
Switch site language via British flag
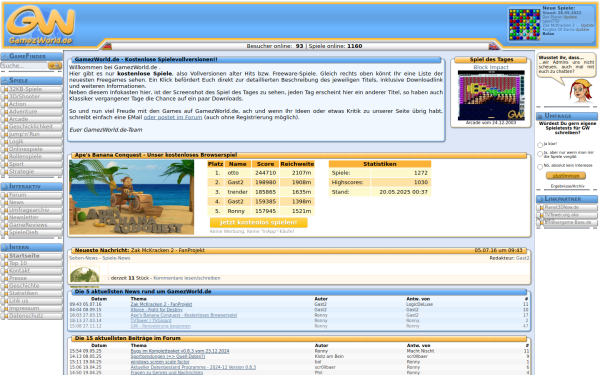tap(494, 47)
